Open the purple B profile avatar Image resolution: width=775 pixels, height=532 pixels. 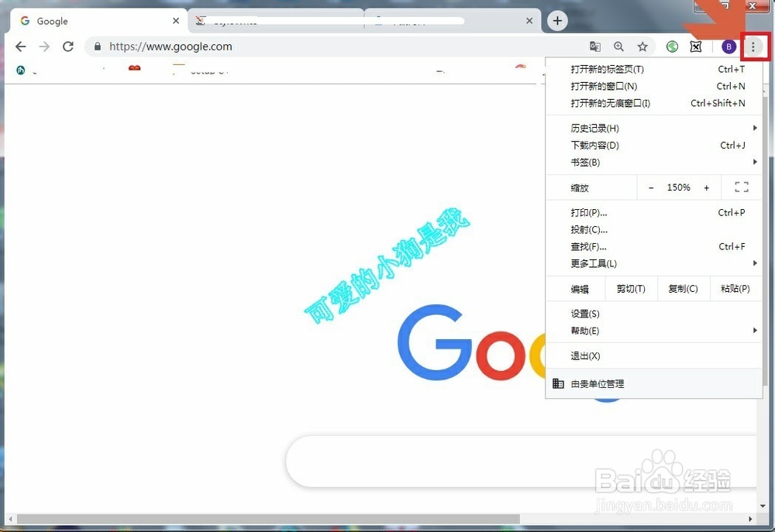pos(728,46)
